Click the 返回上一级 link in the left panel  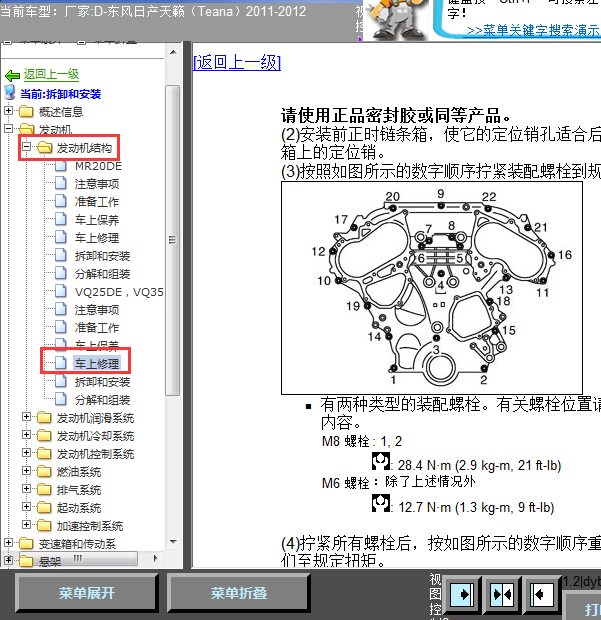51,74
